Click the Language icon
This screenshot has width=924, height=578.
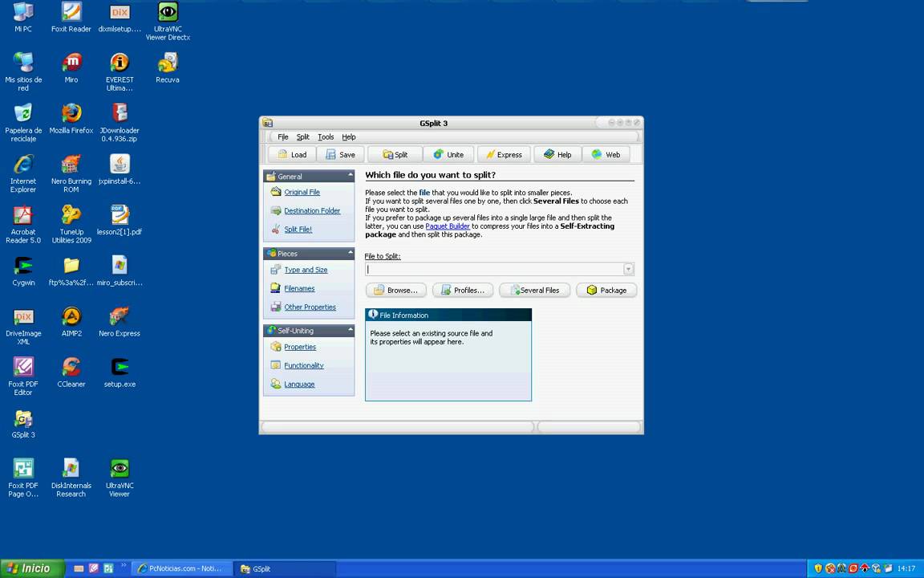click(275, 384)
